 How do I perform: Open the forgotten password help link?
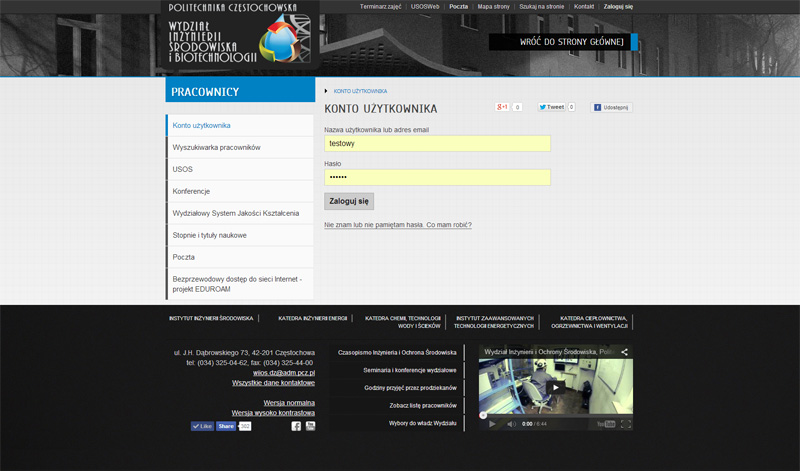tap(398, 225)
